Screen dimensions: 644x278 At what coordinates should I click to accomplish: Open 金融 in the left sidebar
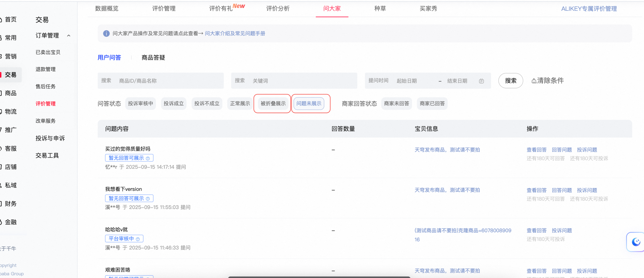click(x=11, y=222)
